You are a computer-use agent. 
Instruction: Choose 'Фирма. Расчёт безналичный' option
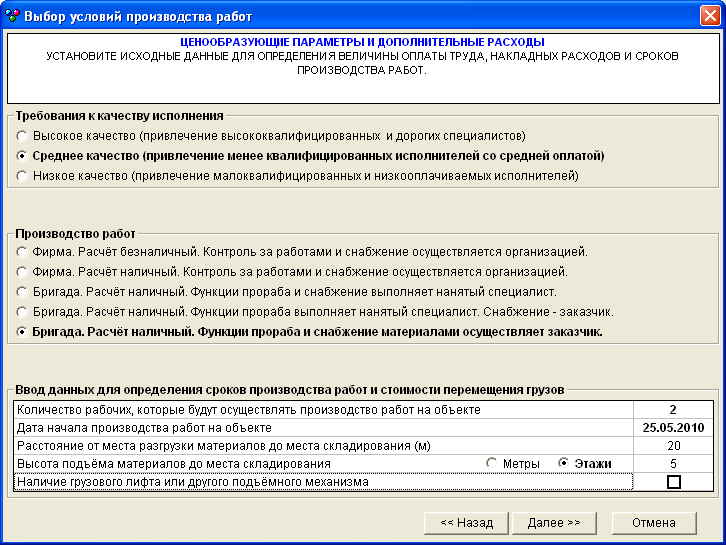tap(23, 251)
